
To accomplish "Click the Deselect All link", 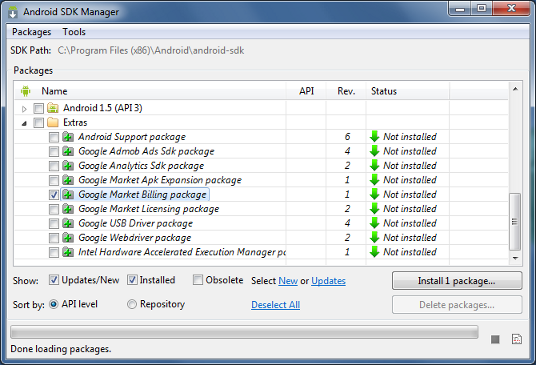I will point(276,305).
